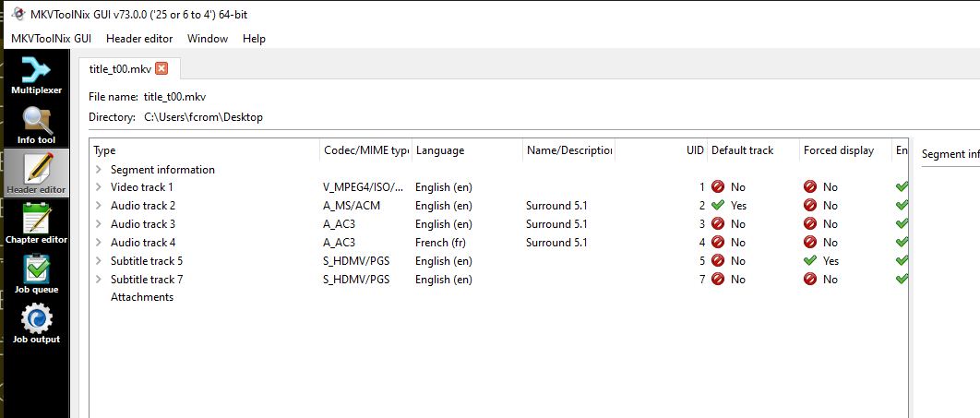Select the Audio track 4 row
The width and height of the screenshot is (980, 418).
click(498, 243)
